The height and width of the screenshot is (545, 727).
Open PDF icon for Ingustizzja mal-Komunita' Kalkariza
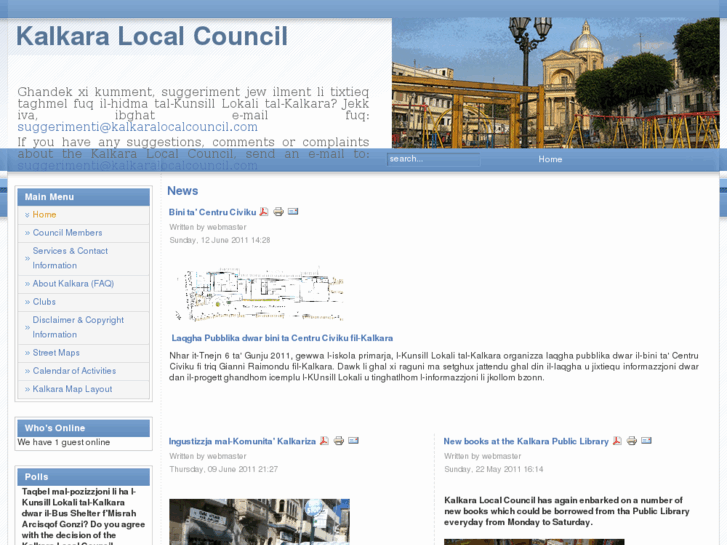[324, 441]
